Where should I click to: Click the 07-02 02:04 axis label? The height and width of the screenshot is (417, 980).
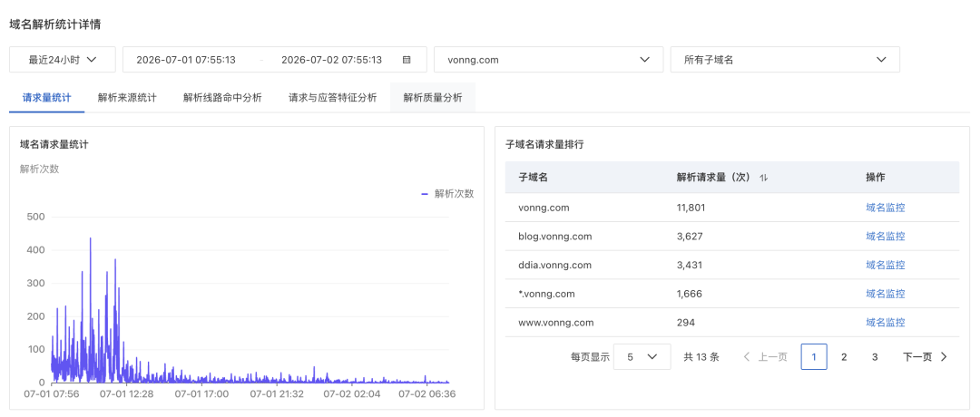tap(354, 394)
